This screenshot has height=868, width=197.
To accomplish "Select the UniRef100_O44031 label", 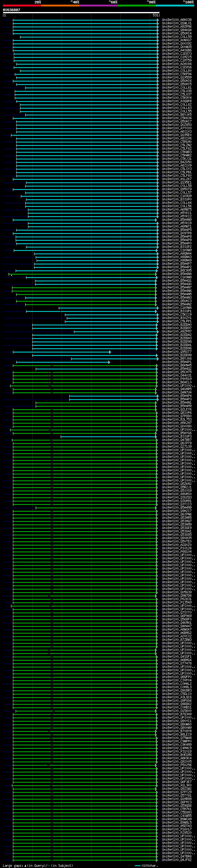I will point(177,376).
